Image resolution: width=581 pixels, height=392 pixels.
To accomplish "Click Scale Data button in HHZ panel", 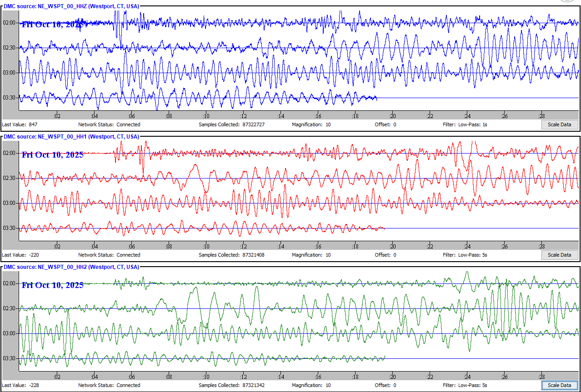I will [559, 124].
